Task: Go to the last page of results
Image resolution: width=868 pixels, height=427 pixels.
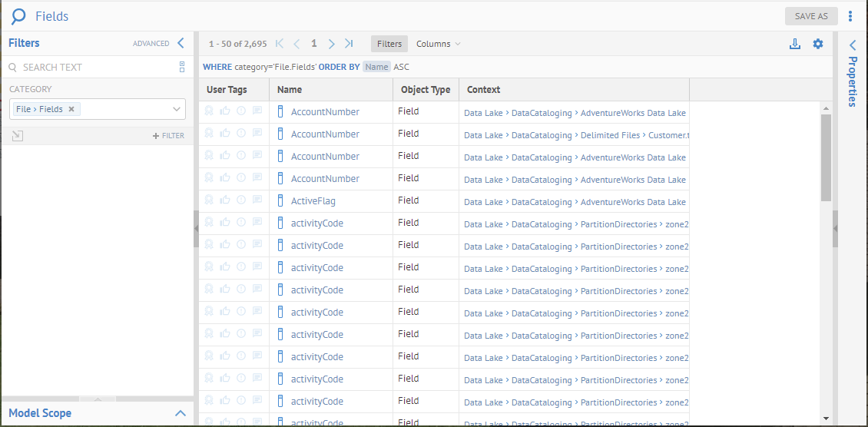Action: (350, 44)
